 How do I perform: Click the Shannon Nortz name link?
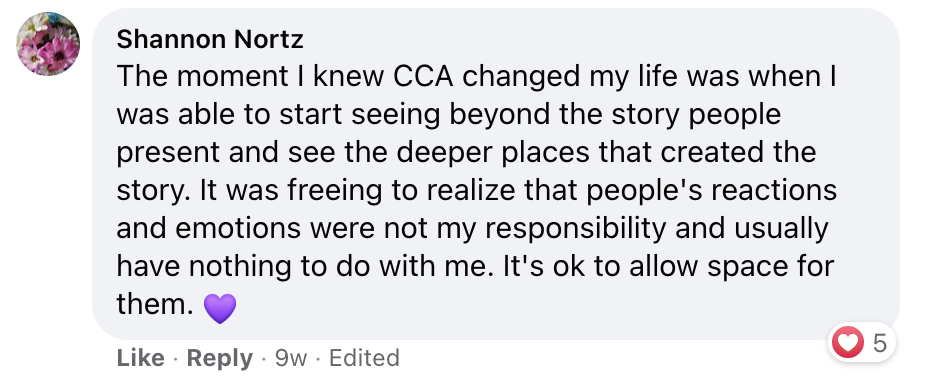point(210,40)
